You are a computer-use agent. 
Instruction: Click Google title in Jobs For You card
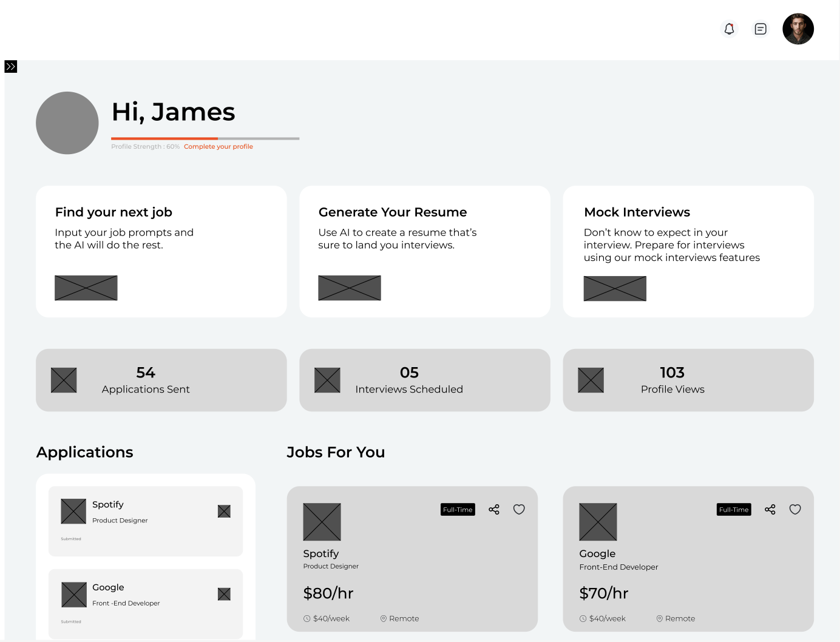point(597,553)
